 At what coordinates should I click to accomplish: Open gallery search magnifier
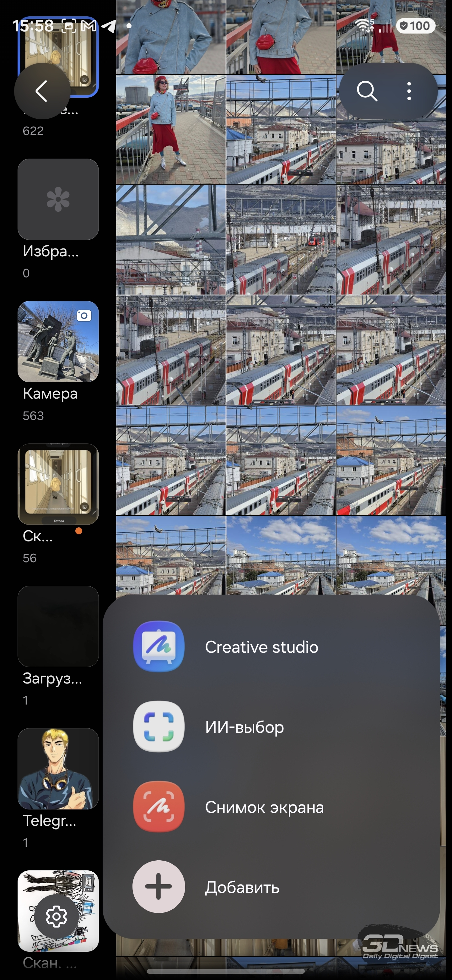pos(367,91)
